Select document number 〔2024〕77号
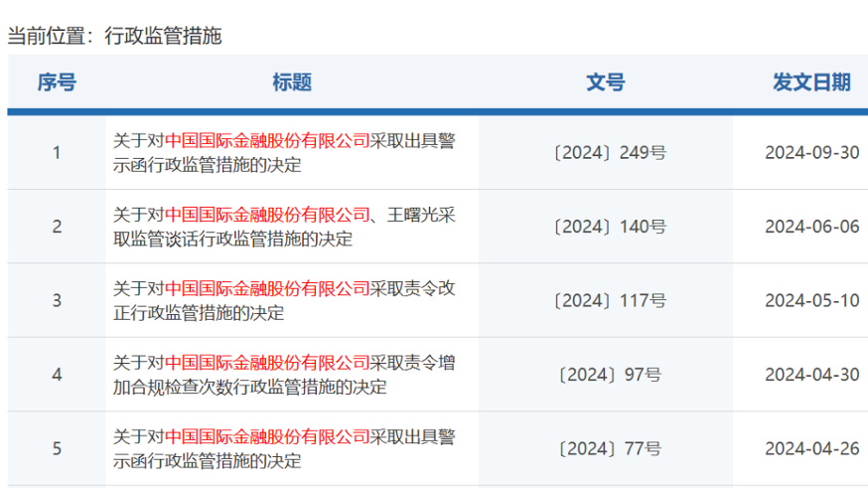The height and width of the screenshot is (488, 868). (610, 448)
